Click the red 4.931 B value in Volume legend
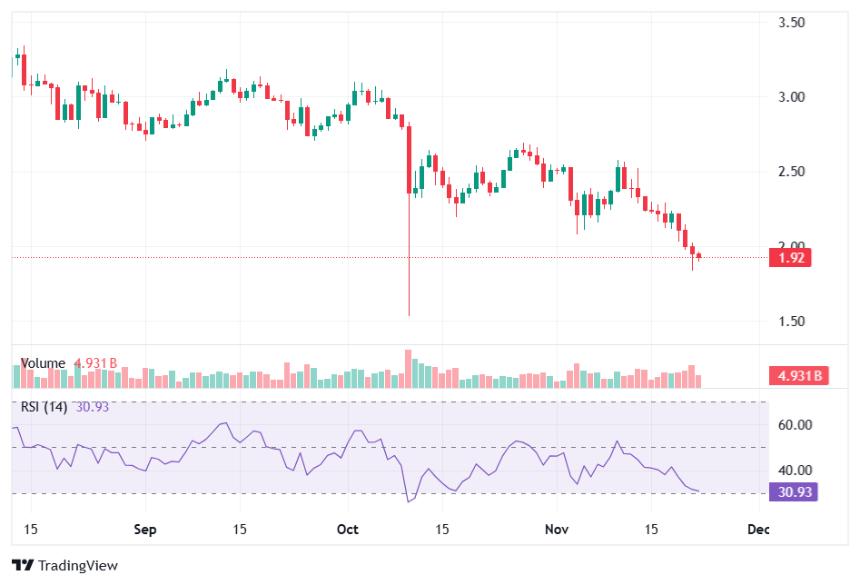The image size is (860, 585). coord(97,363)
